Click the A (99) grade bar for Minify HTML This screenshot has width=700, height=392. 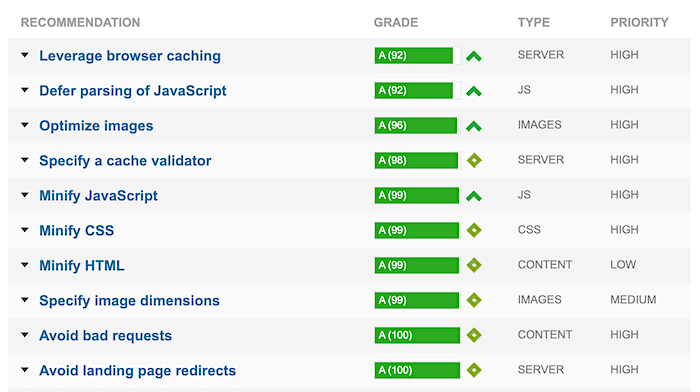pyautogui.click(x=417, y=265)
